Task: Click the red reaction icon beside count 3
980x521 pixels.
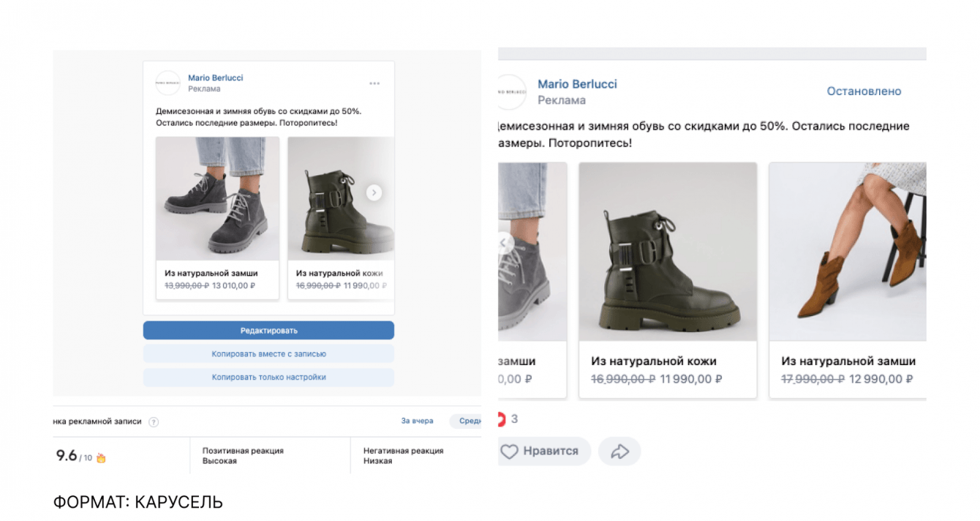Action: [501, 419]
